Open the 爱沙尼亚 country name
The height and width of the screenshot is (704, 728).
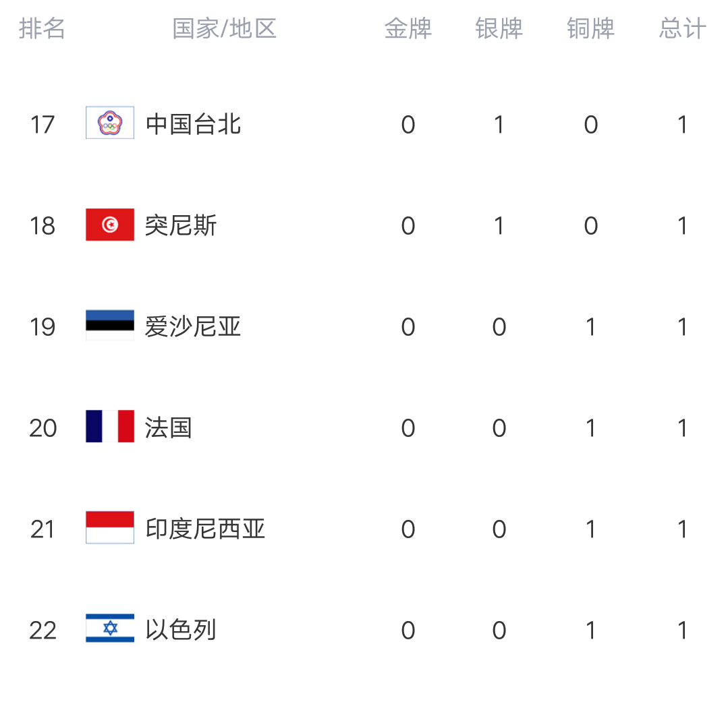pyautogui.click(x=193, y=326)
